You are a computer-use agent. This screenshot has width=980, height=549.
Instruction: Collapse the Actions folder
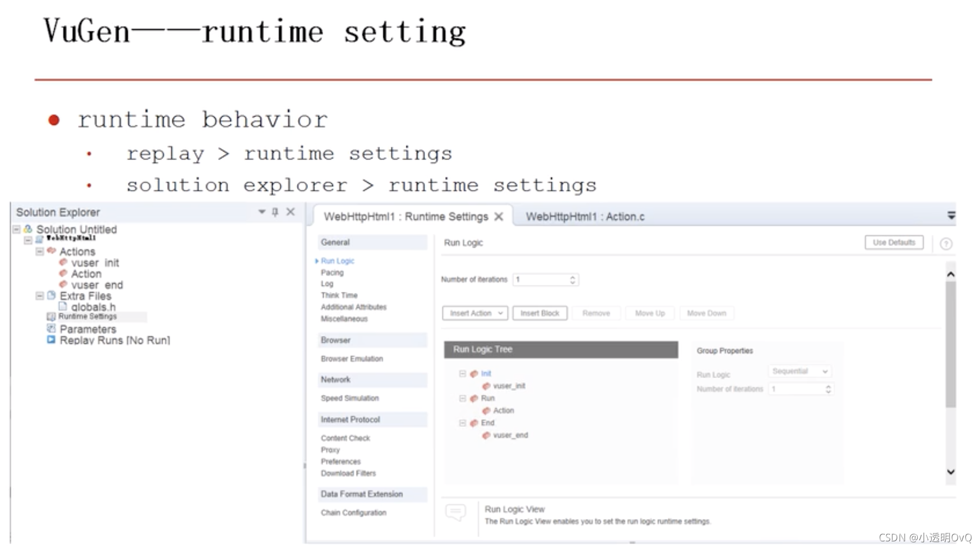click(40, 251)
